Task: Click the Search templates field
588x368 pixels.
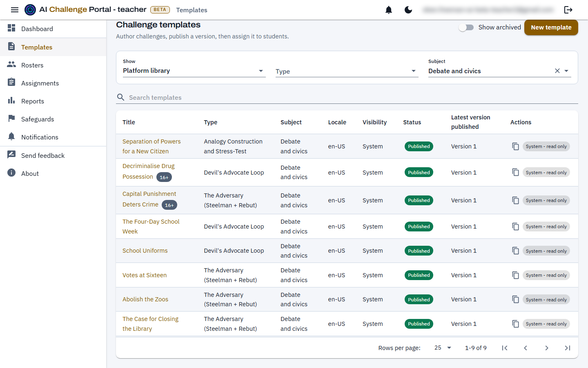Action: tap(347, 97)
